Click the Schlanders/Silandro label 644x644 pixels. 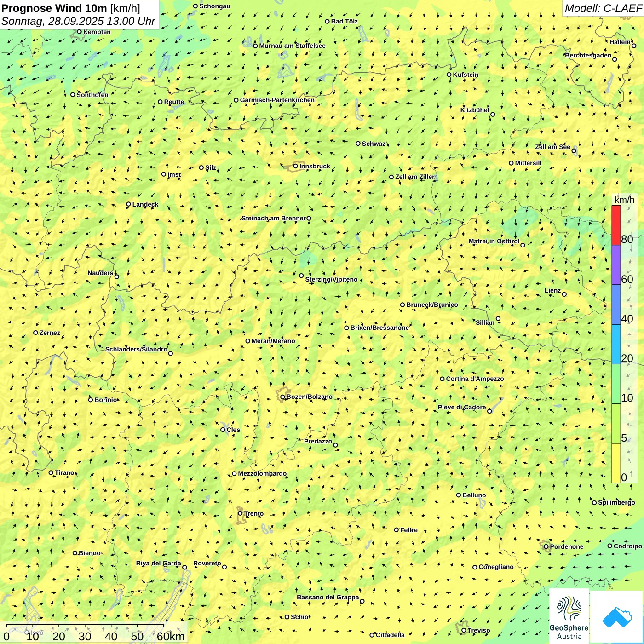pos(136,349)
